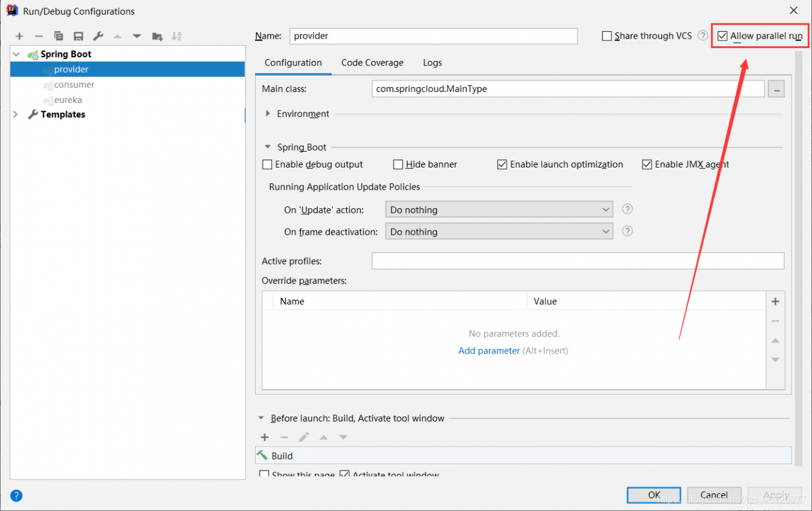Toggle Enable JMX agent checkbox
The width and height of the screenshot is (812, 511).
(x=647, y=164)
